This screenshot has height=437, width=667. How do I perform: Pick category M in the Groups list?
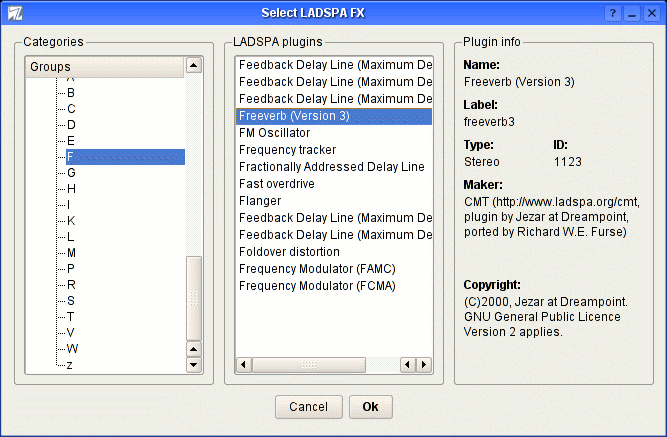tap(71, 253)
